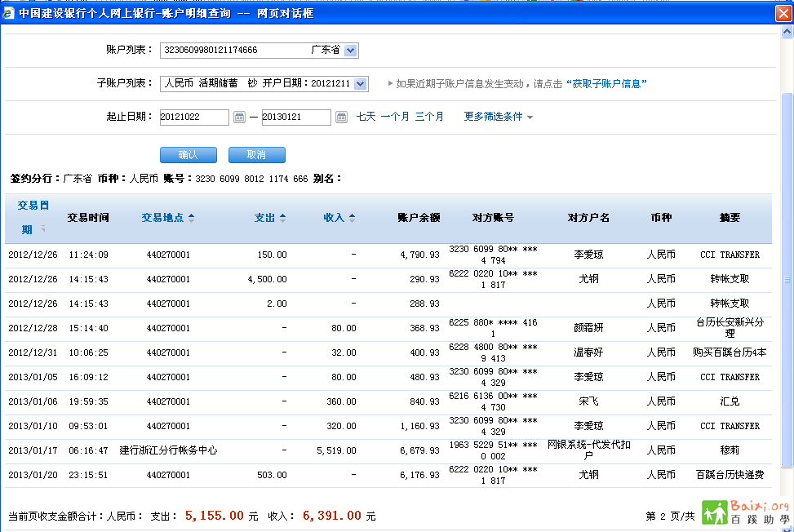Click the 取消 cancel button
Viewport: 794px width, 532px height.
257,155
